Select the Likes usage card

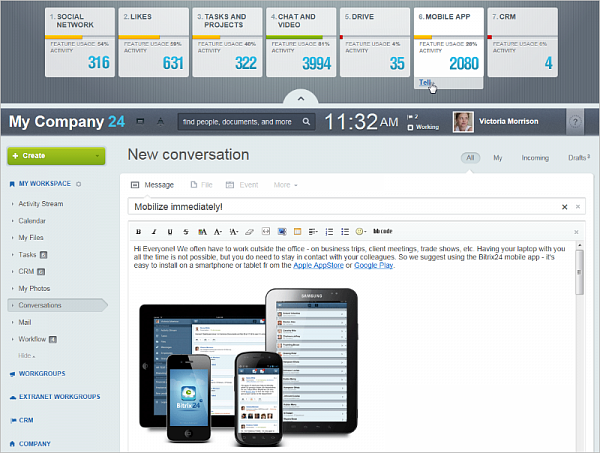[x=153, y=42]
